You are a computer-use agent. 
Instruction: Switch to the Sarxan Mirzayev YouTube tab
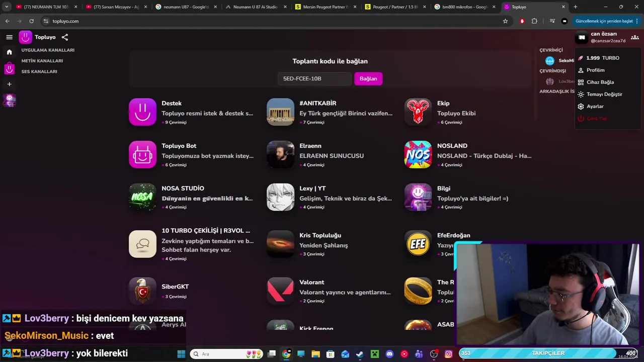click(x=116, y=7)
